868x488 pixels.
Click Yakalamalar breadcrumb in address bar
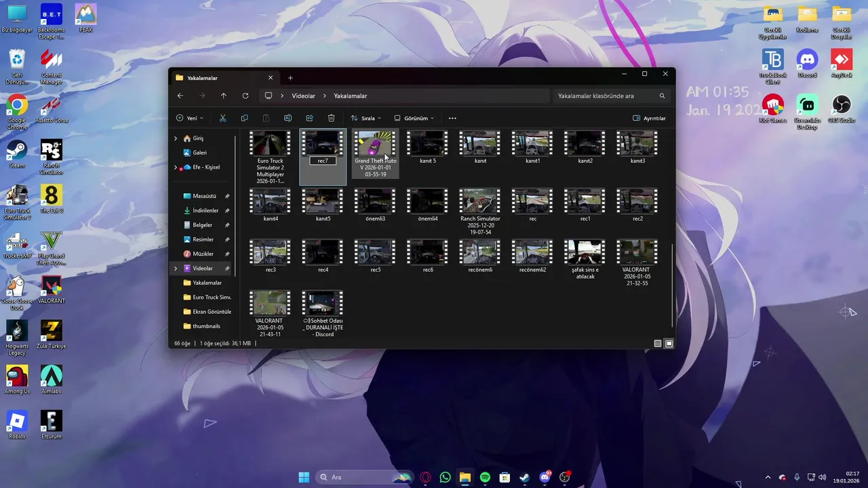(350, 96)
